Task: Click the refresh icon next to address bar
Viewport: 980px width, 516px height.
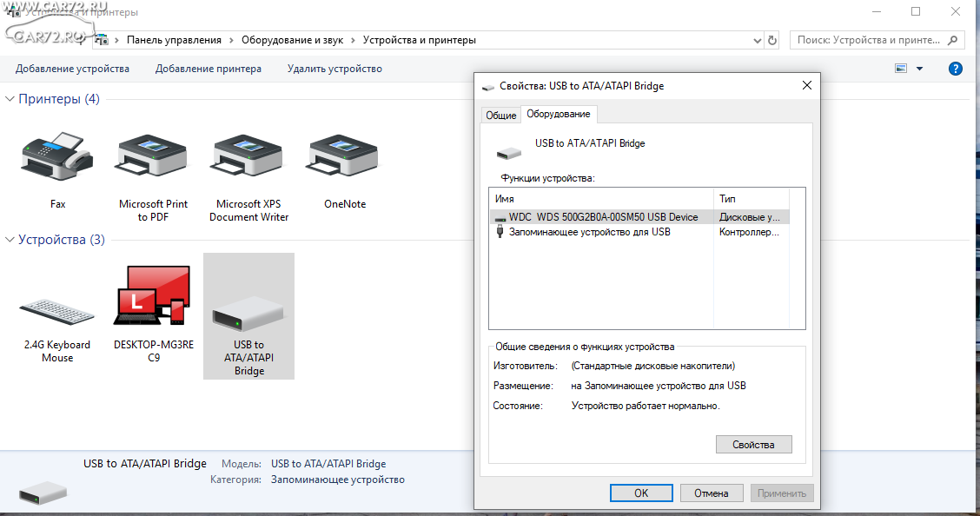Action: click(772, 40)
